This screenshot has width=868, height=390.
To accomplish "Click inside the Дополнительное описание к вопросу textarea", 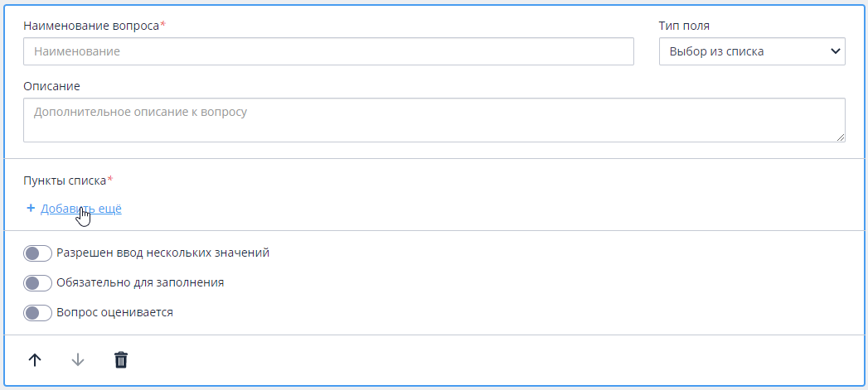I will (x=434, y=120).
